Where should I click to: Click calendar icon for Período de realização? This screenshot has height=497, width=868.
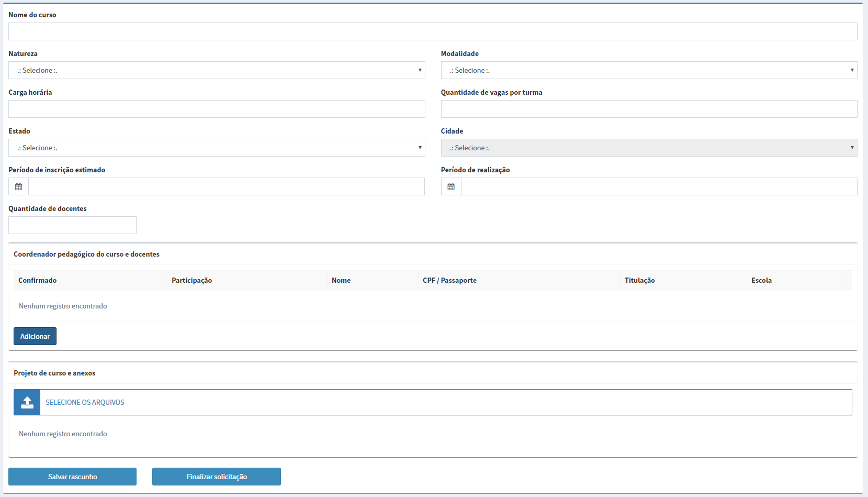coord(451,186)
